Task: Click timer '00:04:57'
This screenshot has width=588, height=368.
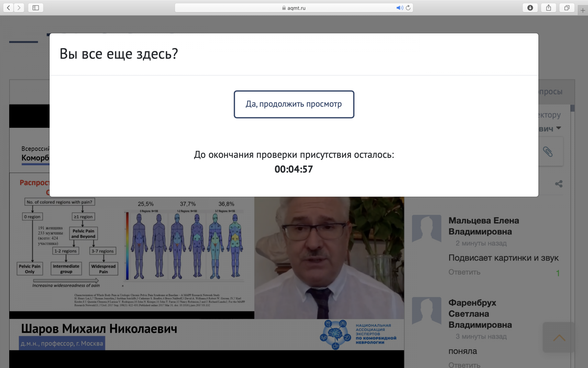Action: [294, 169]
